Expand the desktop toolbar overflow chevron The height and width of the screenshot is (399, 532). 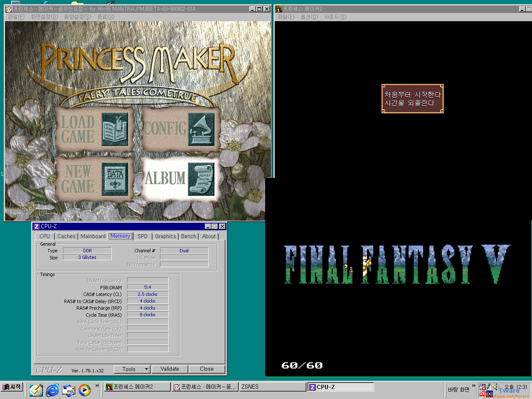click(473, 386)
